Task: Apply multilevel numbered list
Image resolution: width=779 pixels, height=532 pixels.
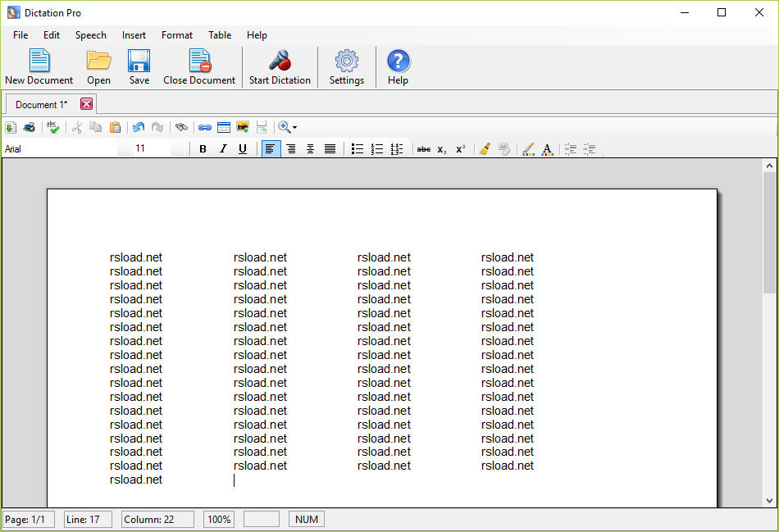Action: (397, 149)
